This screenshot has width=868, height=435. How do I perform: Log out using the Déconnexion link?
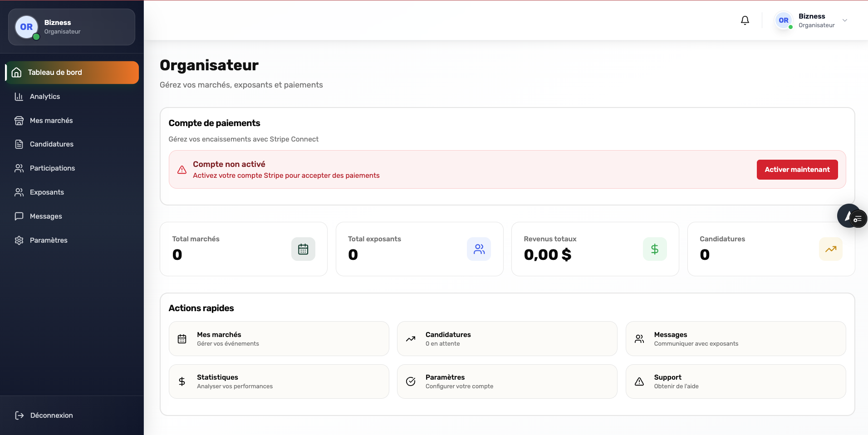tap(51, 415)
